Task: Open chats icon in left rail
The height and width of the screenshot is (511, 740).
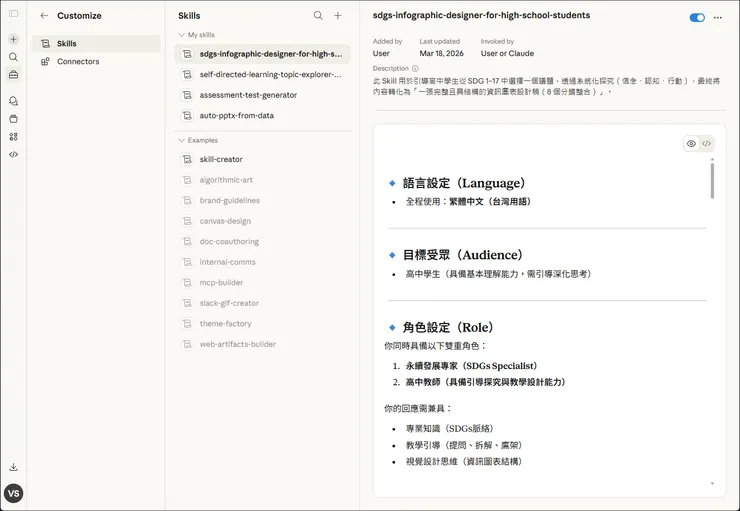Action: point(14,101)
